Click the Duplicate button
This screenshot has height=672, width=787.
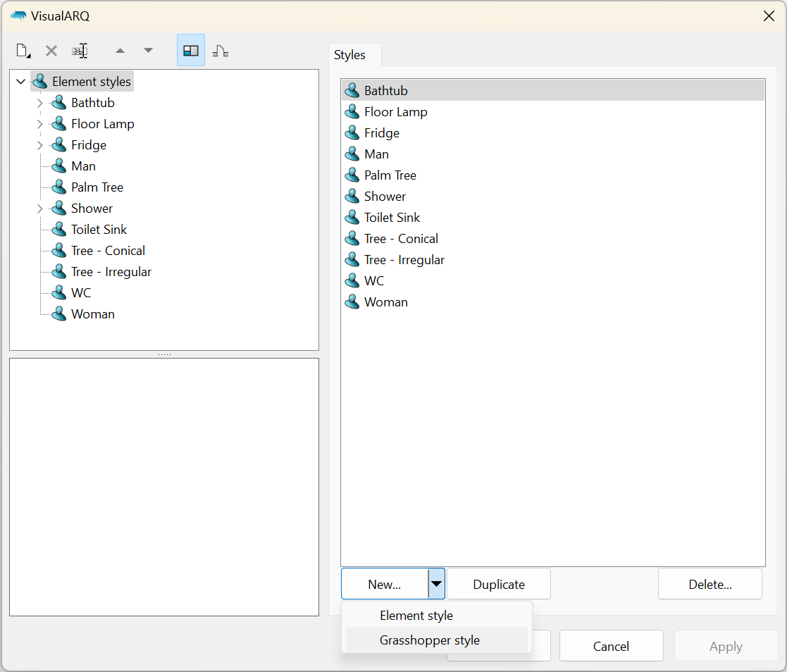tap(499, 584)
